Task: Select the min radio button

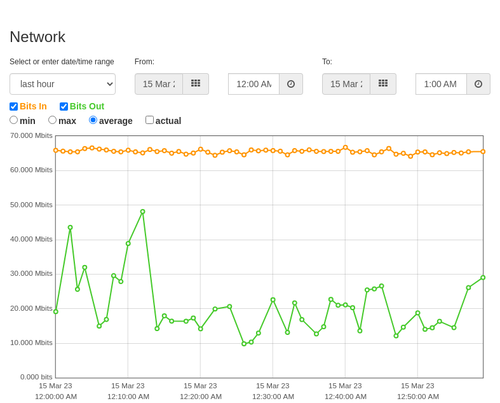Action: [14, 120]
